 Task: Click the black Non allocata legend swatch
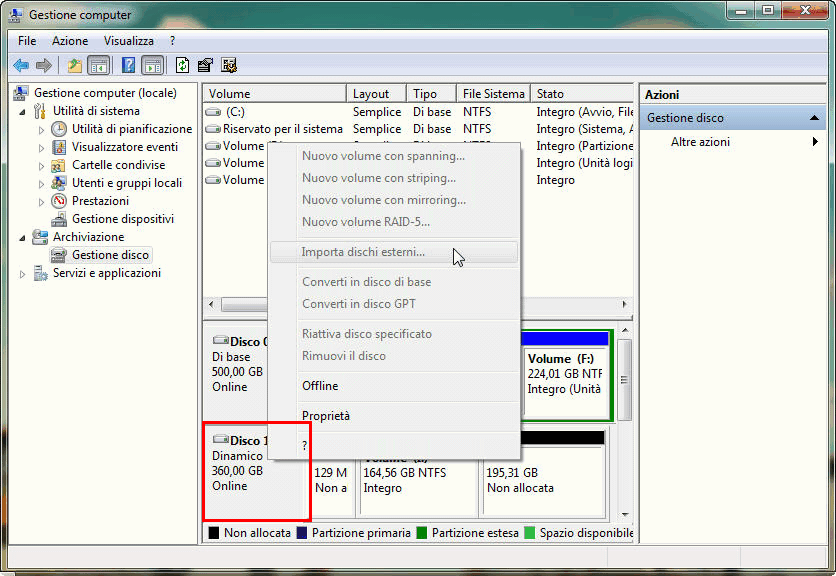214,533
